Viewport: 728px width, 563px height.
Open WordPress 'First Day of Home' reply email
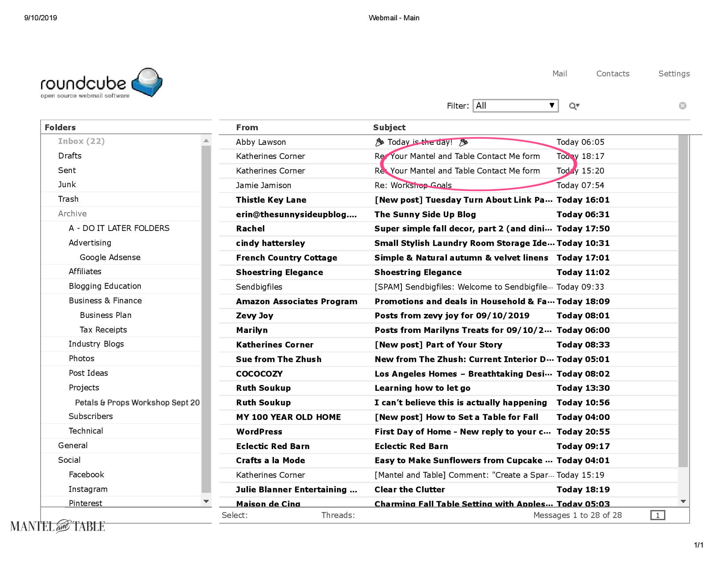click(448, 432)
